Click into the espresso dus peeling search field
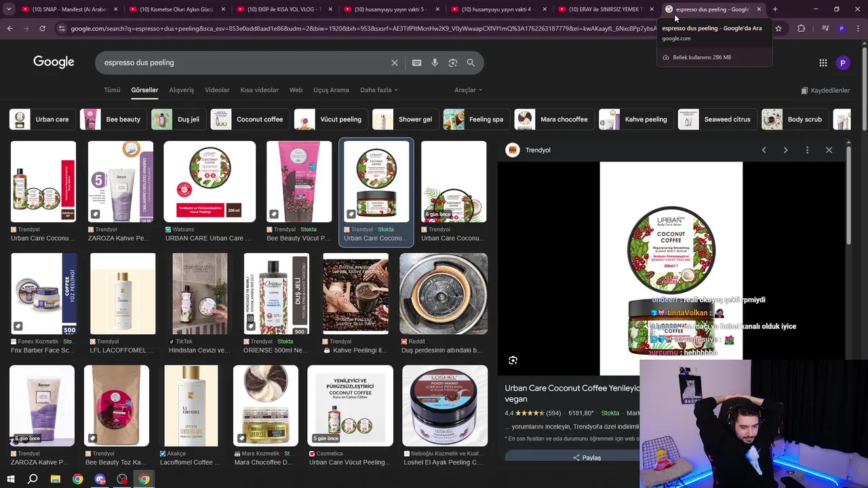 click(x=244, y=62)
